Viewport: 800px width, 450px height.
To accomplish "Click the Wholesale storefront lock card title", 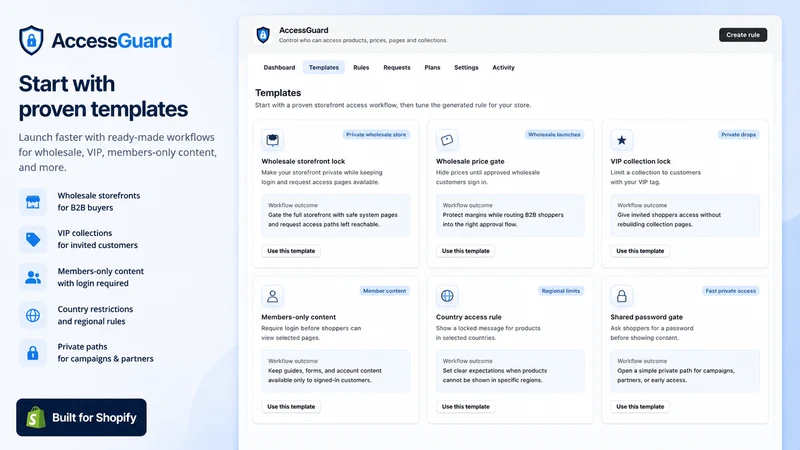I will pos(303,161).
